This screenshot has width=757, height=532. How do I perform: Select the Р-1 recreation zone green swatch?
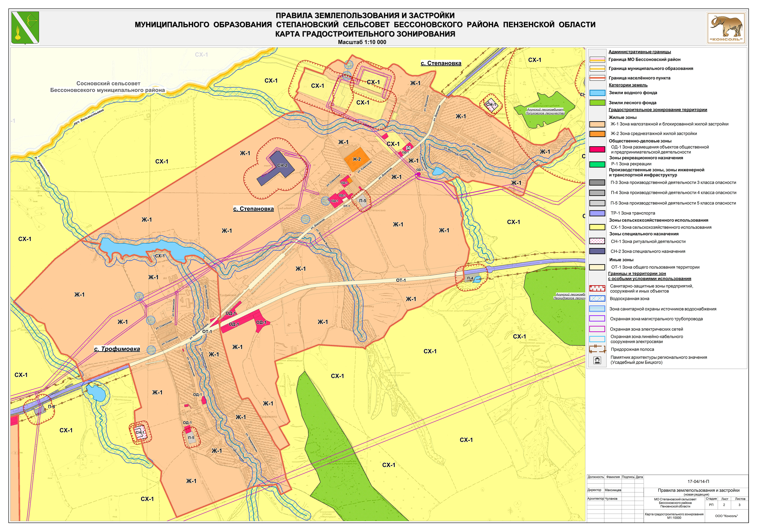coord(597,164)
